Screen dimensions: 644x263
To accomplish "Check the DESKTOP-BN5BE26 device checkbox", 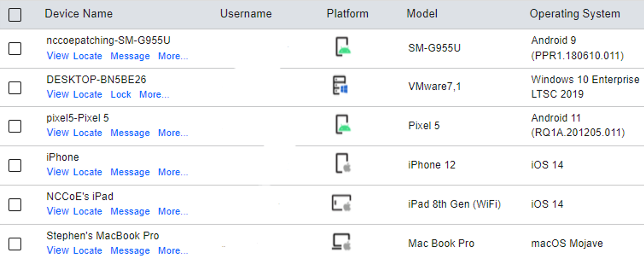I will click(x=15, y=88).
